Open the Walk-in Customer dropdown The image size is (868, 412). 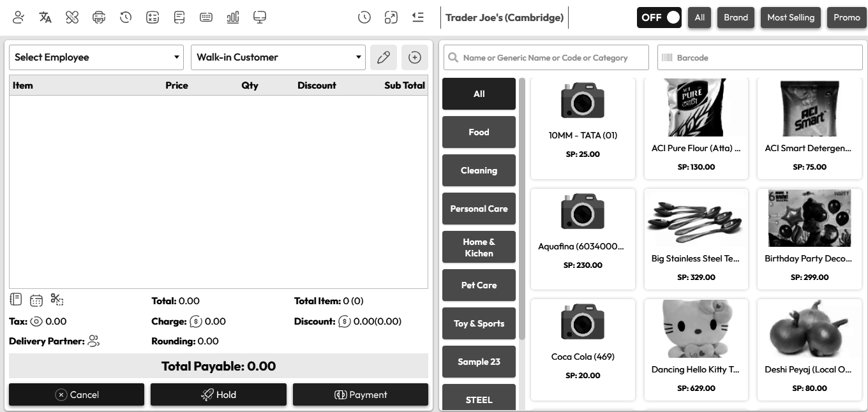coord(278,57)
